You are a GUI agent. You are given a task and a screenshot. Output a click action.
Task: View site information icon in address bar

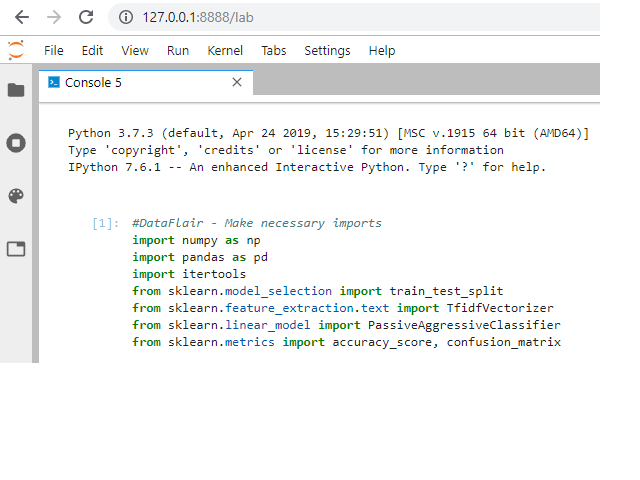125,17
